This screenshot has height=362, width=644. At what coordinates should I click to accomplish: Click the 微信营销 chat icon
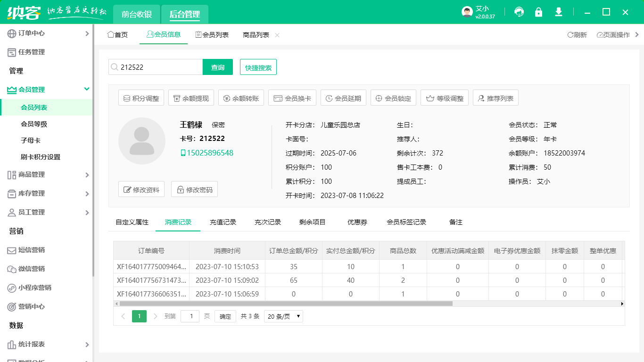[12, 269]
